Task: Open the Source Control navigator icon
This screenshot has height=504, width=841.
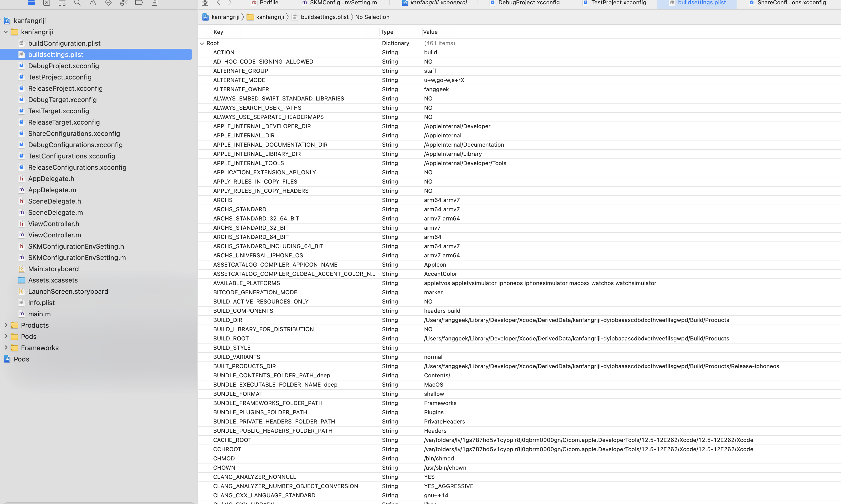Action: coord(46,3)
